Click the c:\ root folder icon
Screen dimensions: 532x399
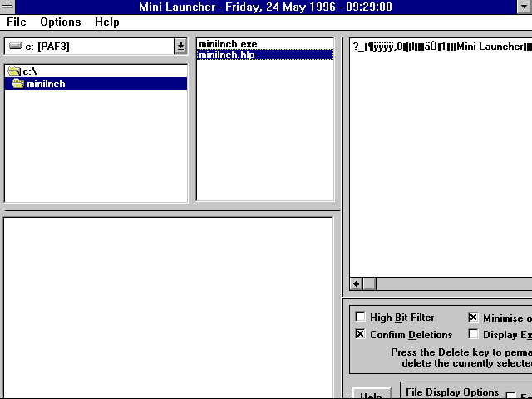click(x=14, y=72)
